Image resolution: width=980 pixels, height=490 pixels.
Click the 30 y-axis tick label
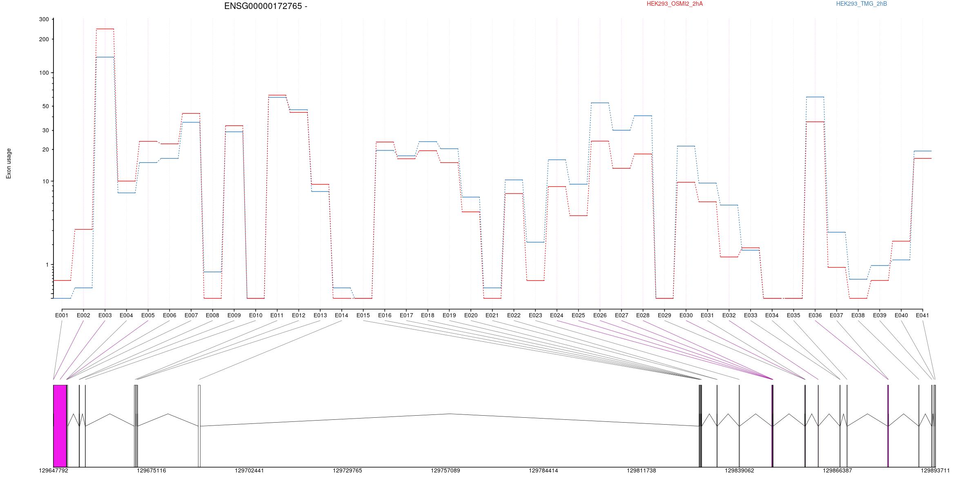(x=45, y=131)
